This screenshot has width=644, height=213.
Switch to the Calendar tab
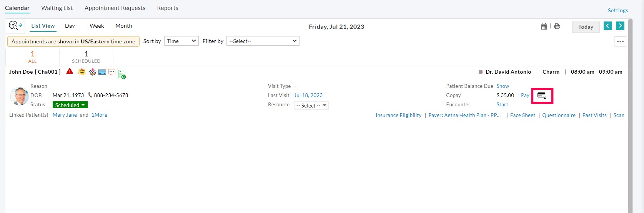pyautogui.click(x=17, y=8)
